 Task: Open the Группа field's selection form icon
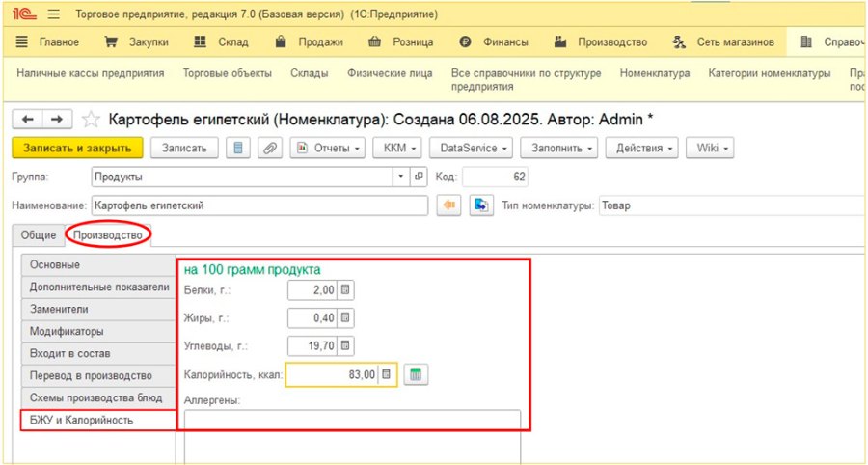(x=419, y=177)
